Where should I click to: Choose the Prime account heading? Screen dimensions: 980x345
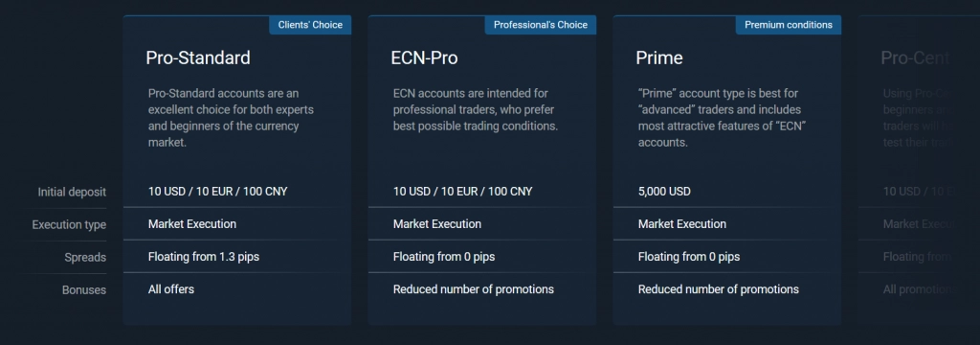[659, 57]
